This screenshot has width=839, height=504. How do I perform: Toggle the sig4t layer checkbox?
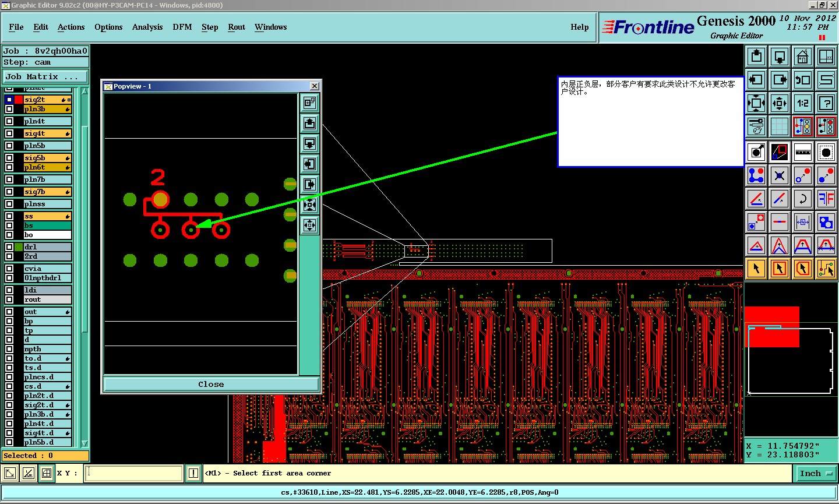[x=9, y=133]
